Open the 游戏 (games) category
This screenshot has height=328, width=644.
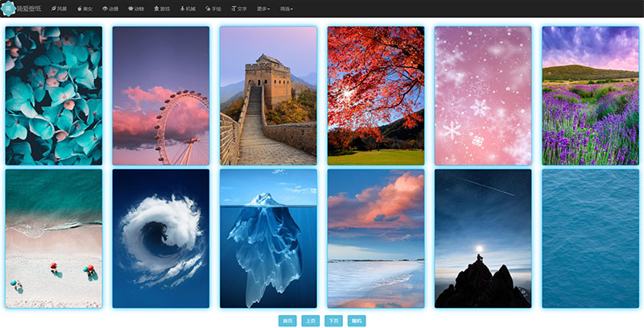click(x=161, y=8)
